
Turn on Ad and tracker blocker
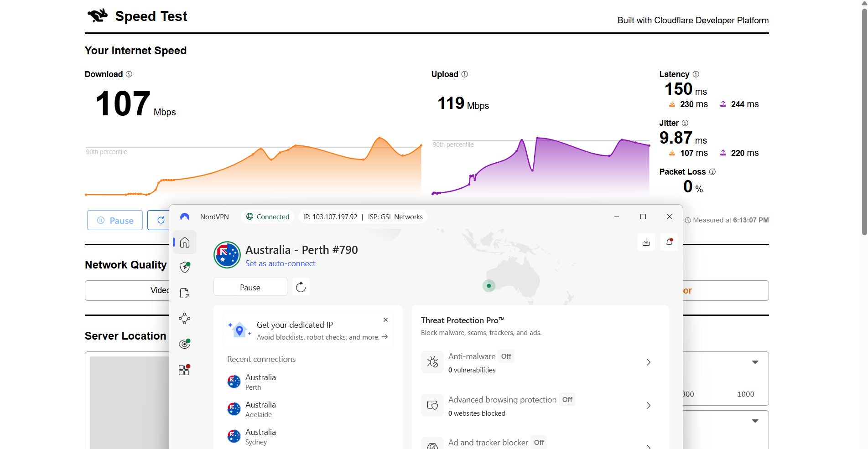coord(539,442)
